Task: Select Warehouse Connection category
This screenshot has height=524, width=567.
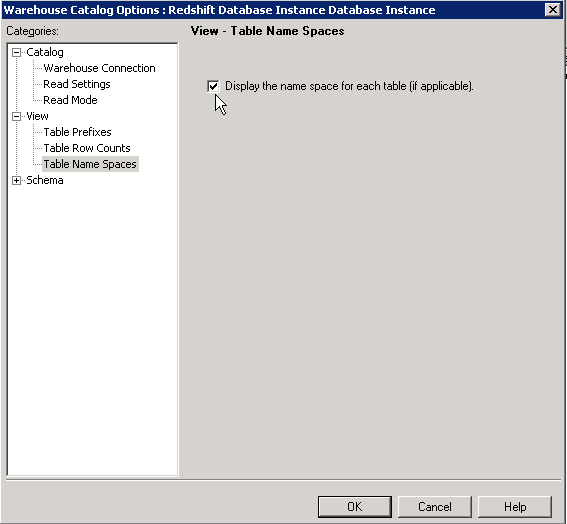Action: click(x=99, y=68)
